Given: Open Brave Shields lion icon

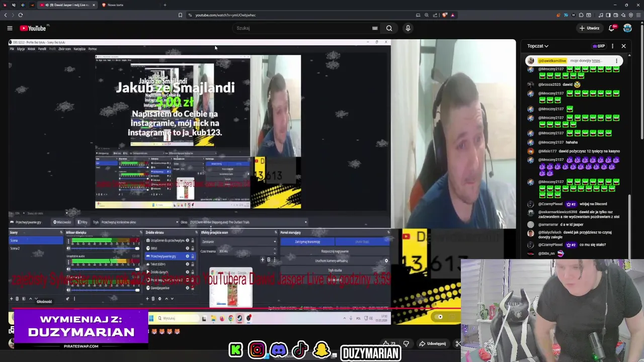Looking at the screenshot, I should click(x=445, y=15).
